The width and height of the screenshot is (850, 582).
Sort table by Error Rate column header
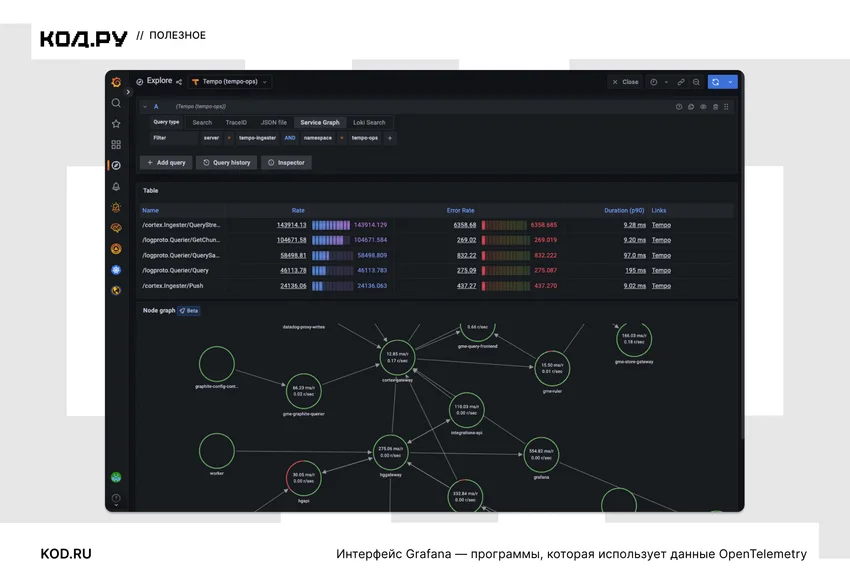(x=460, y=210)
